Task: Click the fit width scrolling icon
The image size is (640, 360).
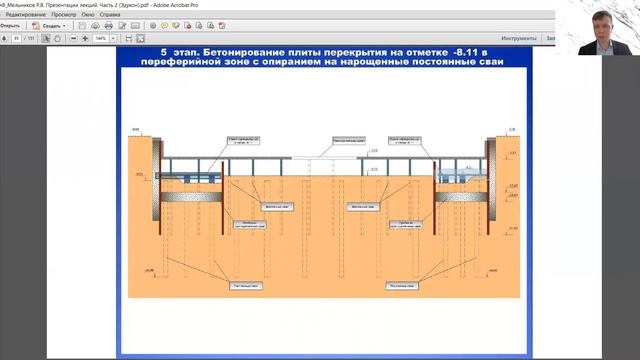Action: pyautogui.click(x=129, y=38)
